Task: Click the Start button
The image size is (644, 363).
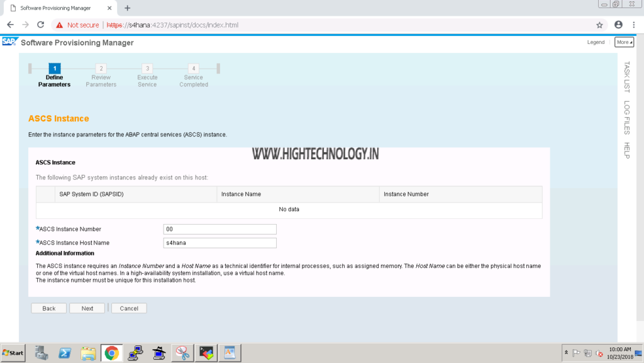Action: click(13, 353)
